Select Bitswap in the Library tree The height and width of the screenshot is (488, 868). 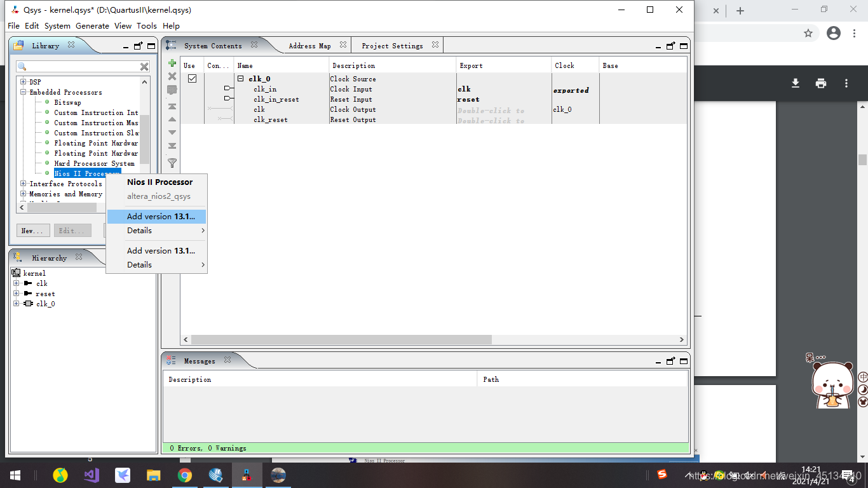(x=67, y=102)
